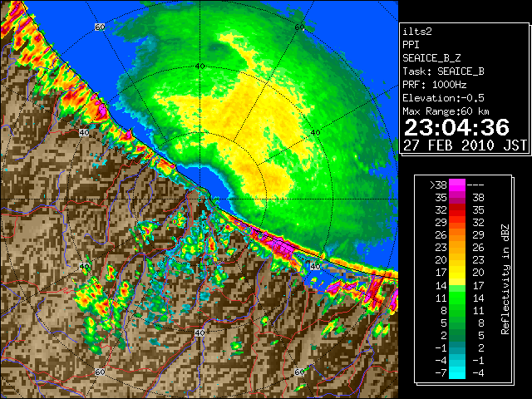532x399 pixels.
Task: Click the '---' legend entry
Action: [x=475, y=185]
